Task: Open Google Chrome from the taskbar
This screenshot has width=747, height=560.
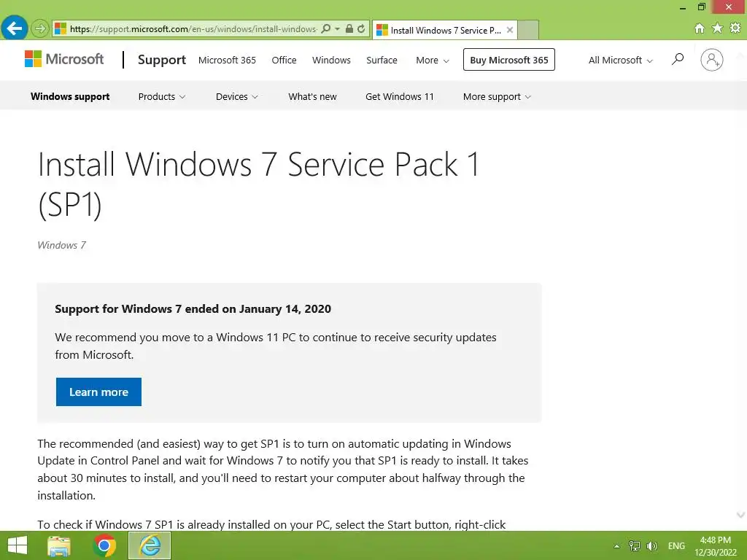Action: click(104, 545)
